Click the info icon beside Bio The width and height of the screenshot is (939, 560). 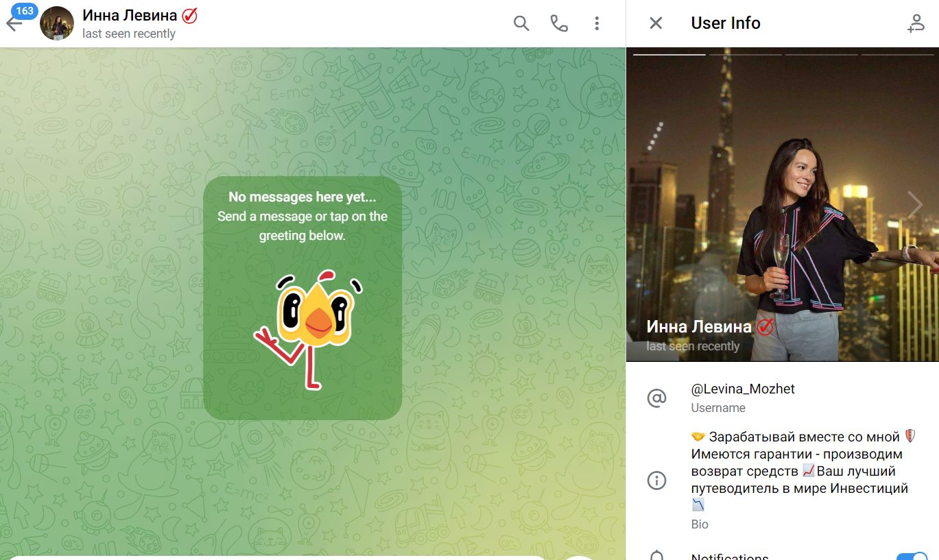656,480
